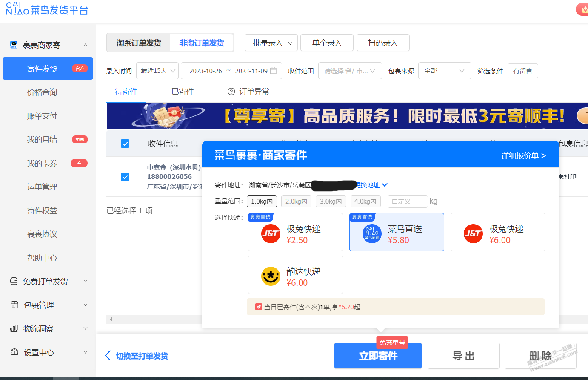This screenshot has height=380, width=588.
Task: Click the red 4 badge on 我的卡券
Action: tap(79, 163)
